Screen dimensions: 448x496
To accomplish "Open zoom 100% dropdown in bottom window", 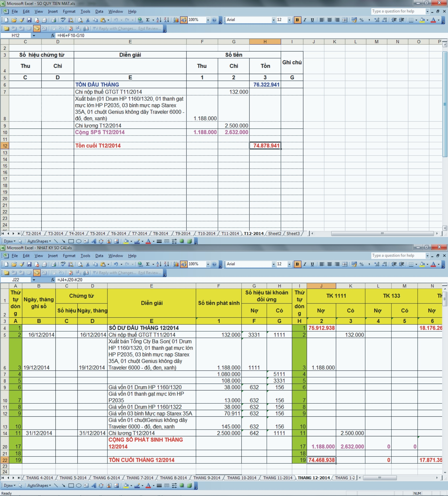I will (208, 264).
